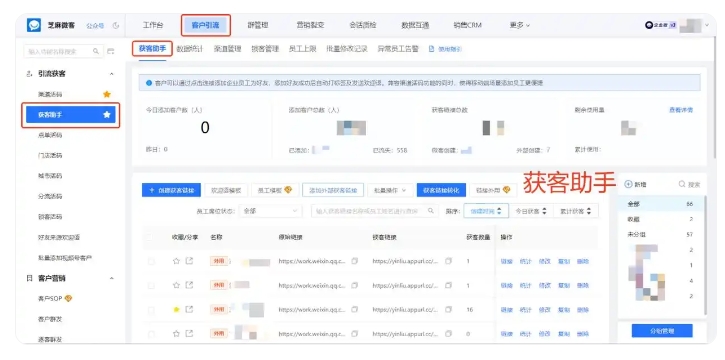Tick the checkbox of row with count 16
The width and height of the screenshot is (725, 360).
pos(151,310)
